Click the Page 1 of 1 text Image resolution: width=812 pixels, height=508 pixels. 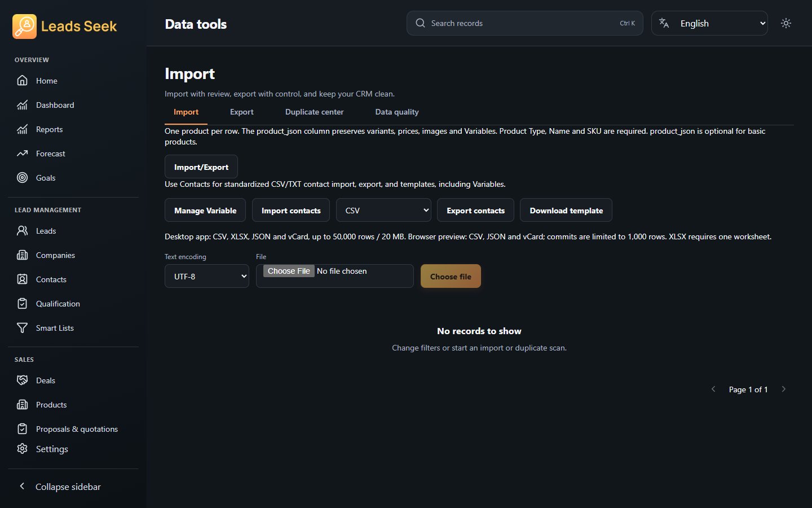pyautogui.click(x=748, y=389)
